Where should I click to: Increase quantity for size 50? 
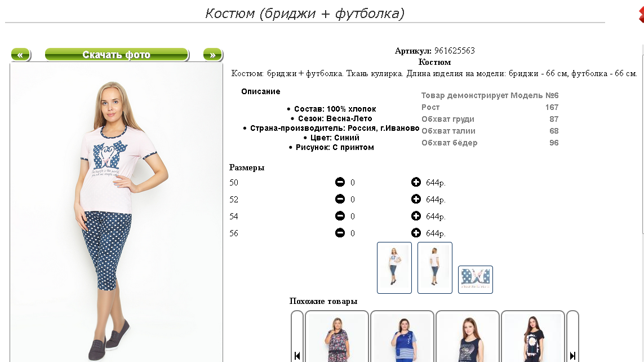point(416,182)
